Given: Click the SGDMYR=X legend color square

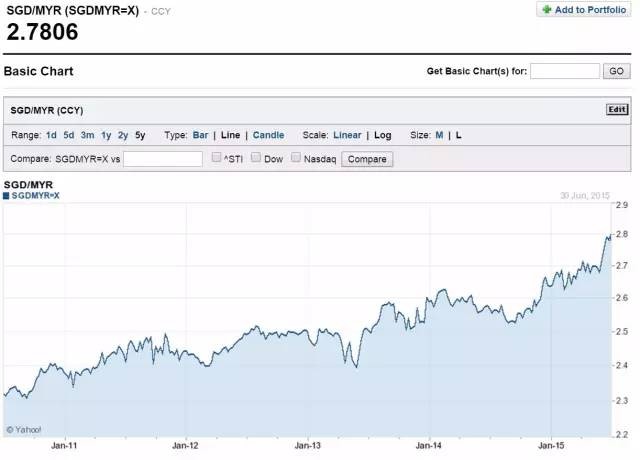Looking at the screenshot, I should click(7, 196).
